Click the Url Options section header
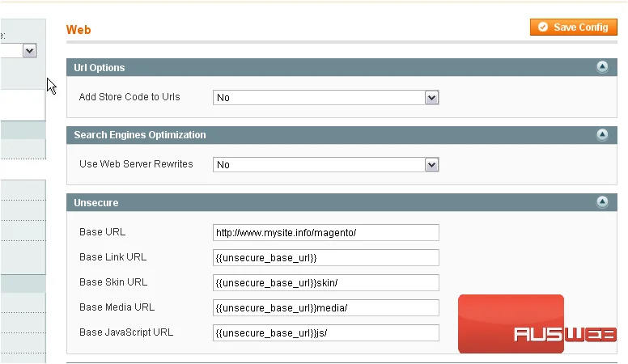Screen dimensions: 628x364 click(342, 67)
